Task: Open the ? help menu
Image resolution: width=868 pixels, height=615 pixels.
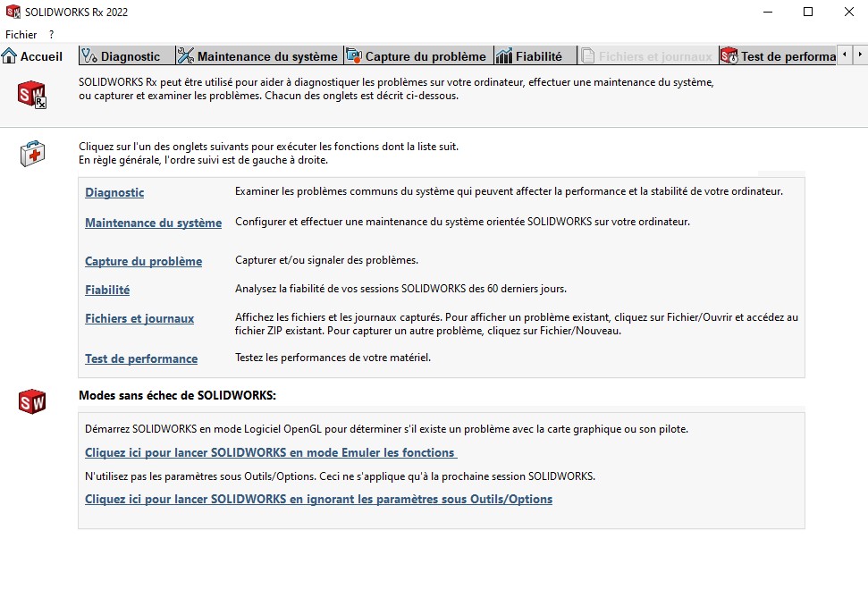Action: [52, 34]
